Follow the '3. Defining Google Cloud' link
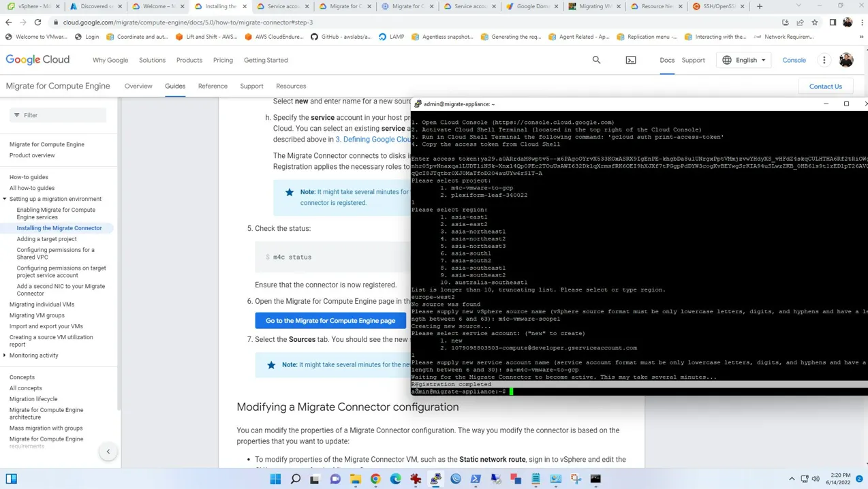The image size is (868, 489). (373, 139)
